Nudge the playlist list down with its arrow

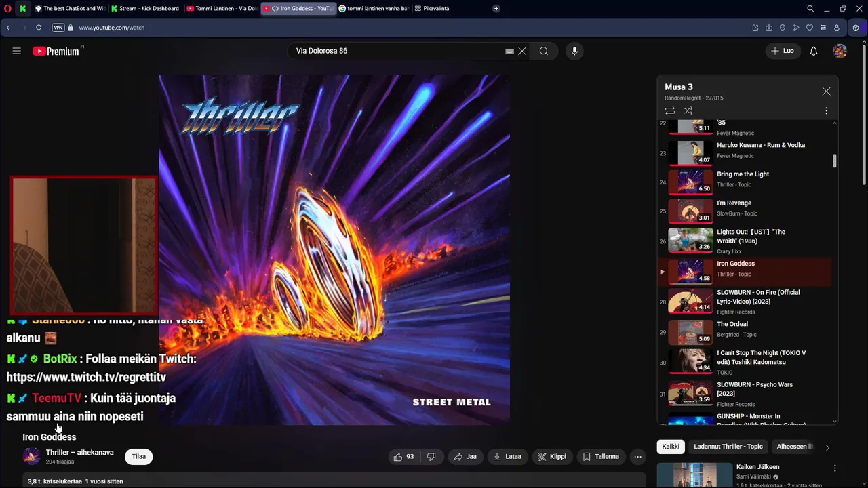pos(835,422)
